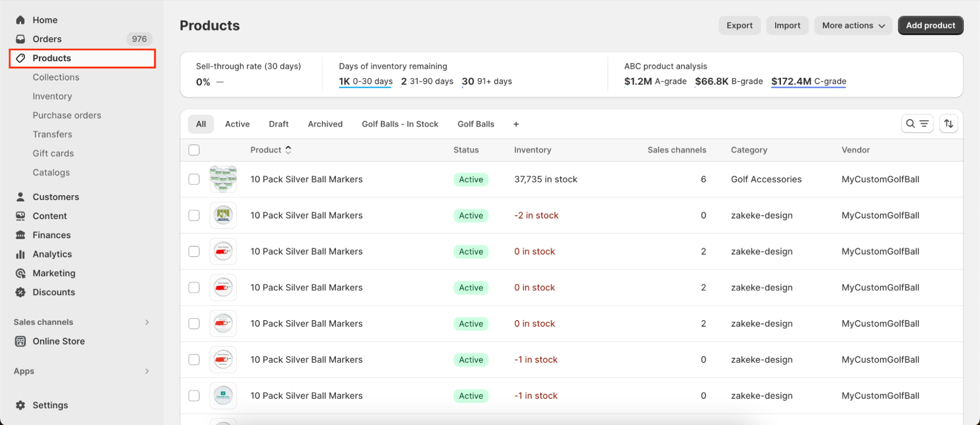Viewport: 980px width, 425px height.
Task: Open Orders via the inbox icon
Action: (x=20, y=39)
